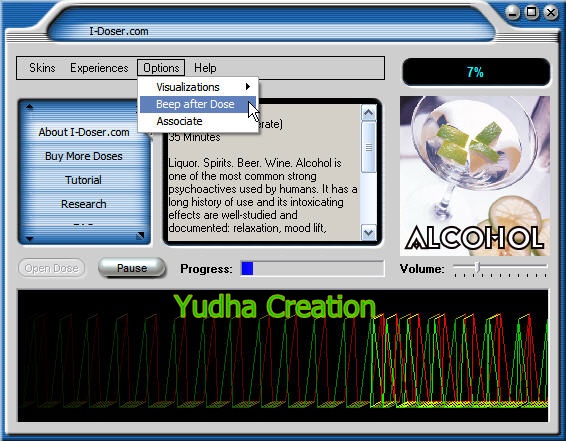Click the sidebar down arrow
This screenshot has height=441, width=566.
30,239
